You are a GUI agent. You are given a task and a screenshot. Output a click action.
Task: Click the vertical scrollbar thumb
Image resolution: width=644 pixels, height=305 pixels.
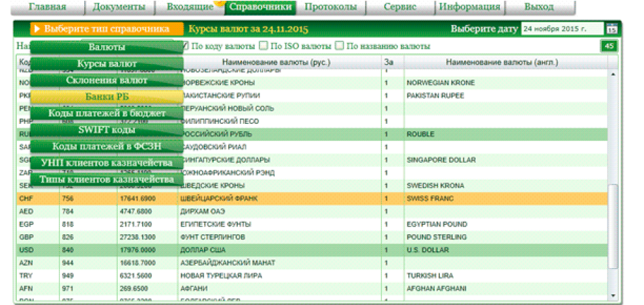click(612, 236)
